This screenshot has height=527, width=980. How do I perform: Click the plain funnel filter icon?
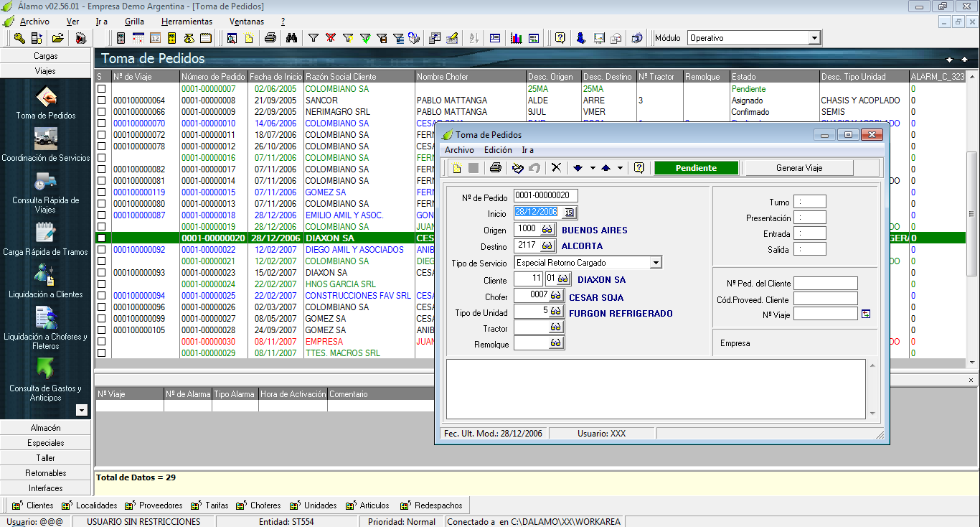click(x=314, y=38)
